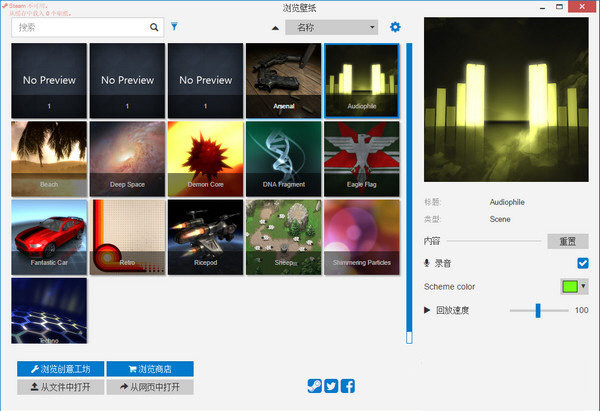Toggle sort direction arrow
600x411 pixels.
(275, 28)
